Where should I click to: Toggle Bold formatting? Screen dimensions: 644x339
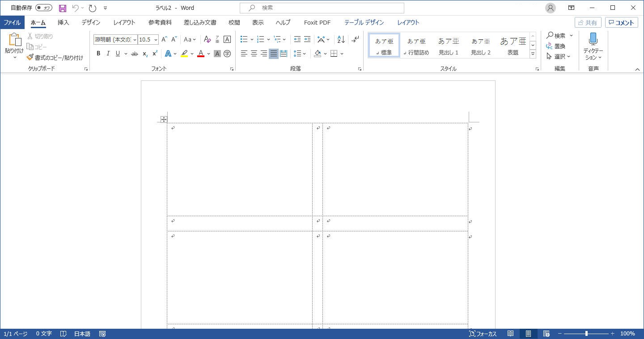(98, 54)
